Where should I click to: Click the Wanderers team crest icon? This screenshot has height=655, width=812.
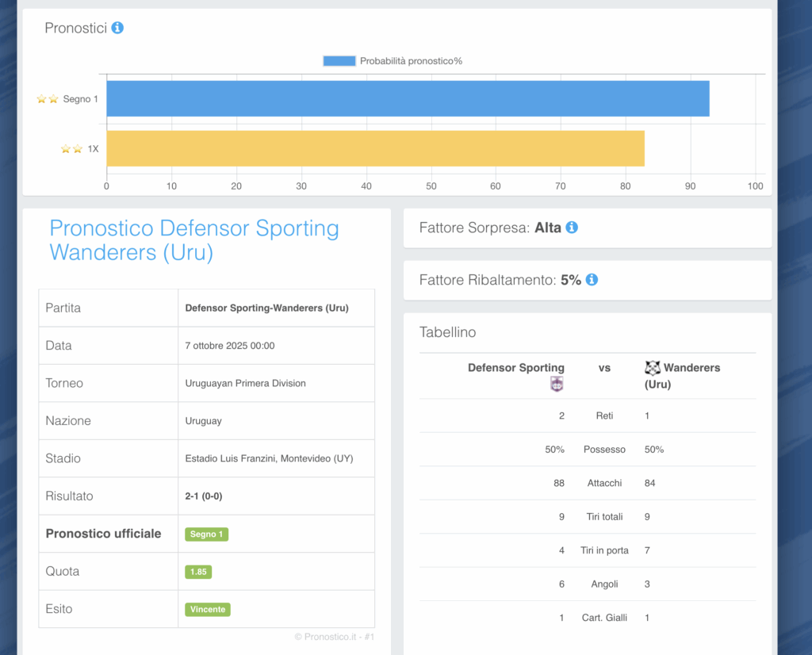point(652,368)
